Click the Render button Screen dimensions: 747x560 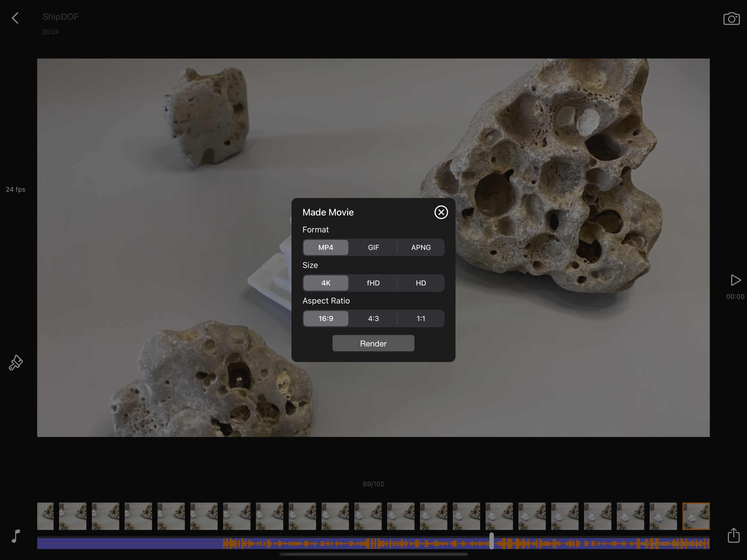(373, 343)
